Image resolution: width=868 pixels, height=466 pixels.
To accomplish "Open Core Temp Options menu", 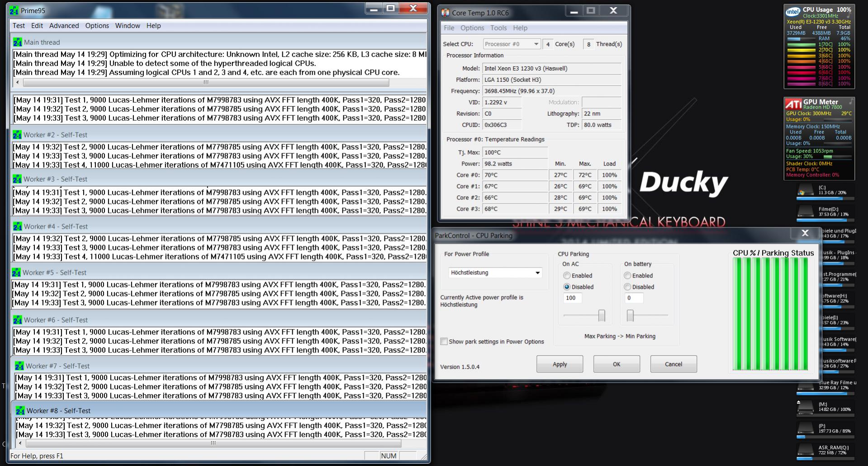I will (x=472, y=28).
